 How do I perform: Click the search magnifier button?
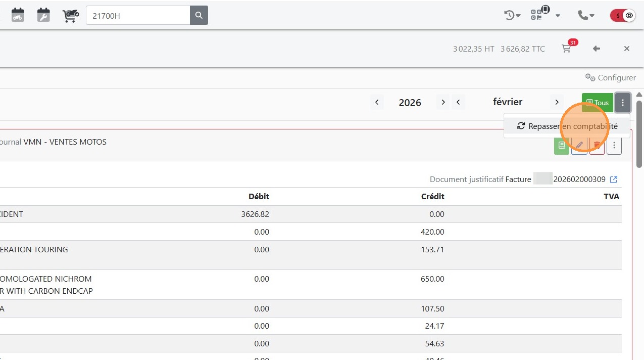point(199,15)
